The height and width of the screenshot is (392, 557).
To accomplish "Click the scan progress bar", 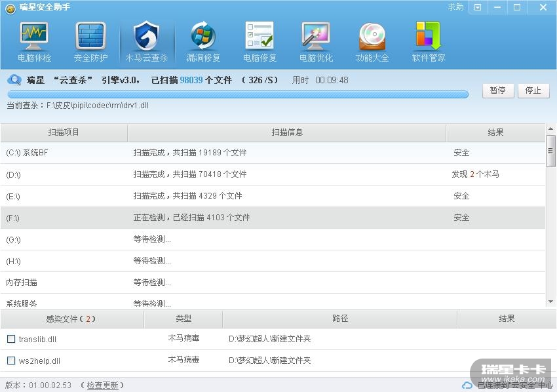I will pos(237,94).
